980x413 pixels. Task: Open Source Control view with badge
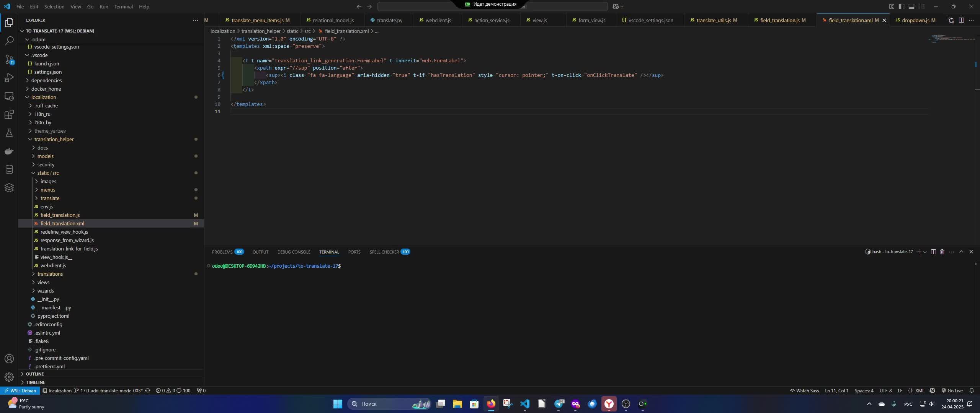[9, 59]
